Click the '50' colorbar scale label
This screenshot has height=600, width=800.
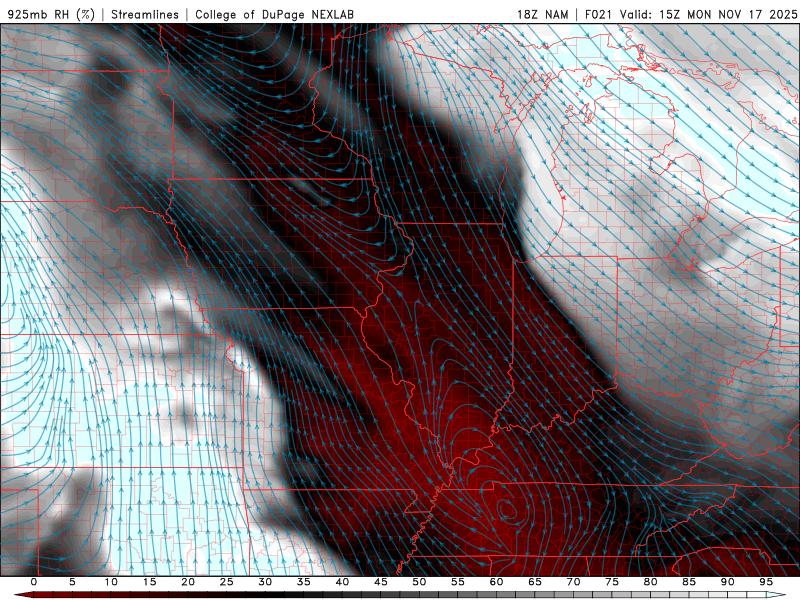click(x=419, y=582)
